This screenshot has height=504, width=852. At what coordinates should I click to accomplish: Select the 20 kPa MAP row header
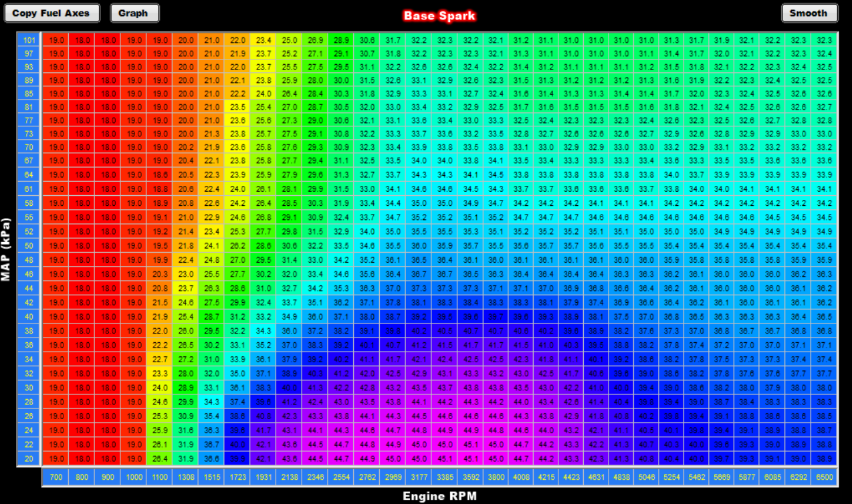click(x=29, y=459)
